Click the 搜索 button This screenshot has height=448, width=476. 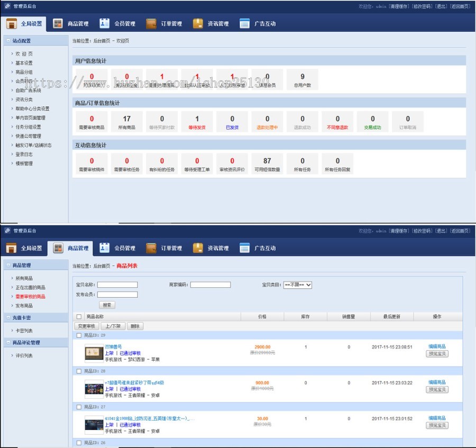107,305
